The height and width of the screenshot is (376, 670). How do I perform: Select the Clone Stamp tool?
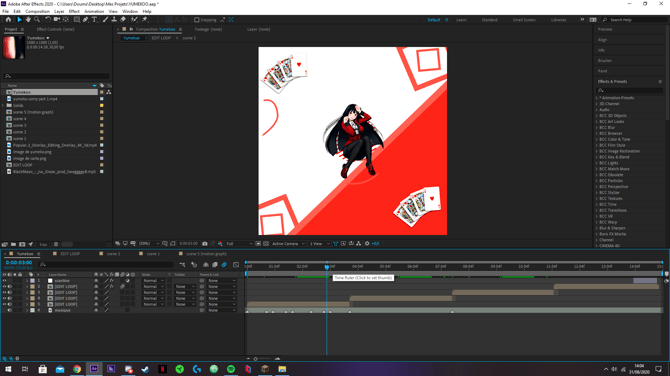[114, 20]
